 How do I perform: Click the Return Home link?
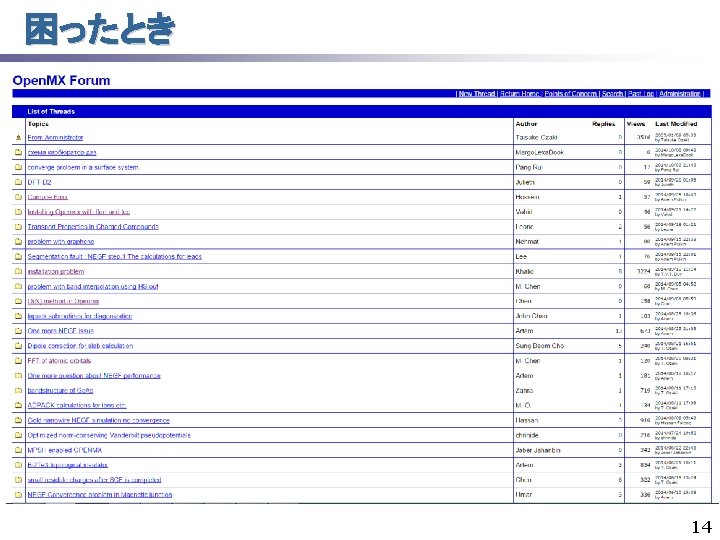(x=519, y=94)
